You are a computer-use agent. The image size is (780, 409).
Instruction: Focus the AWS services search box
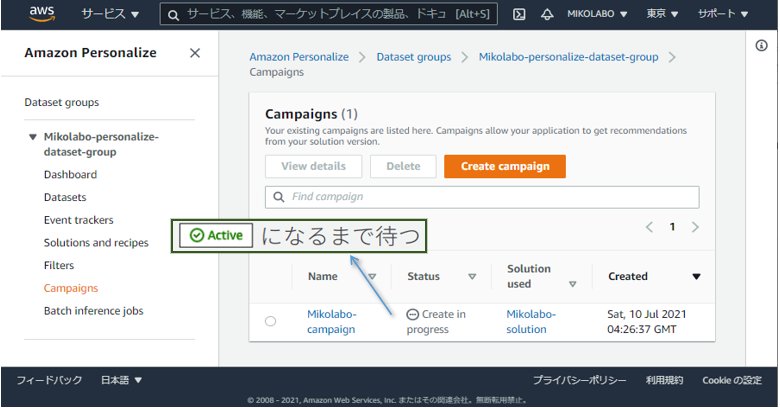click(x=329, y=14)
